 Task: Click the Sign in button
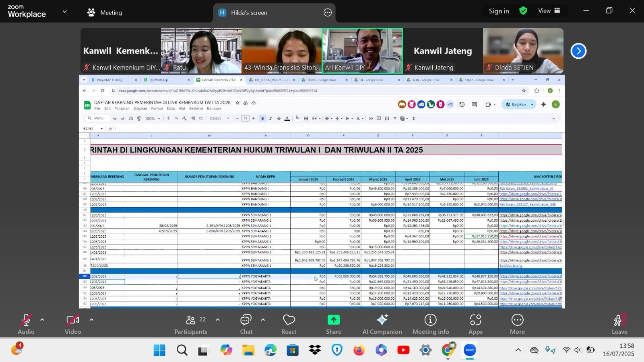click(x=499, y=11)
